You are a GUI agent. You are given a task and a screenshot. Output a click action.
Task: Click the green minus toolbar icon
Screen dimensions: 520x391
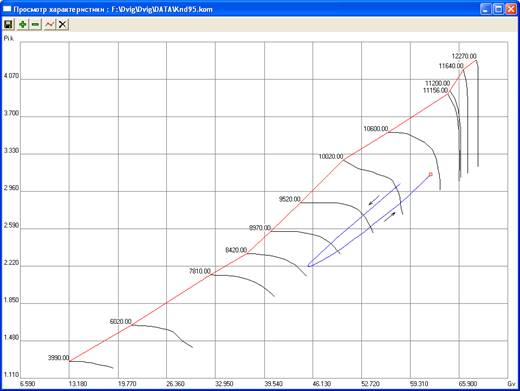pos(35,24)
